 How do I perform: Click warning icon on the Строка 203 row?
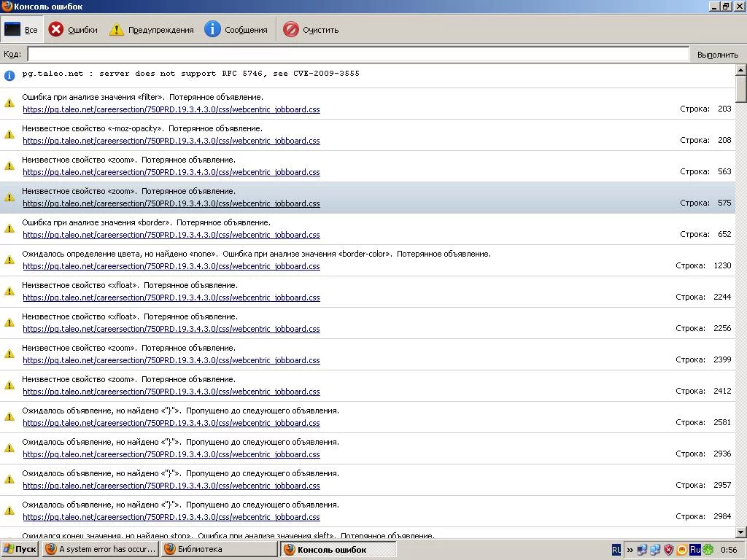click(x=9, y=103)
